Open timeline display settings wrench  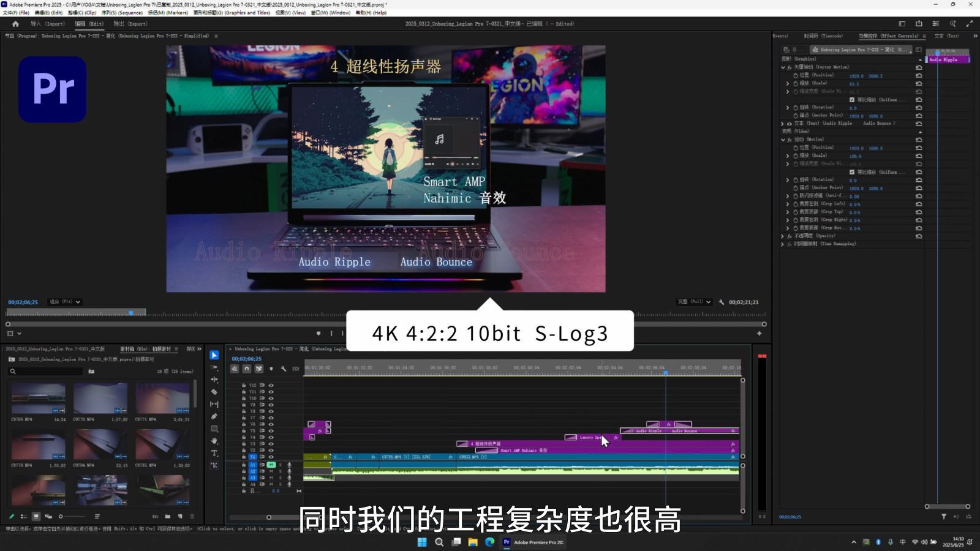pos(284,369)
